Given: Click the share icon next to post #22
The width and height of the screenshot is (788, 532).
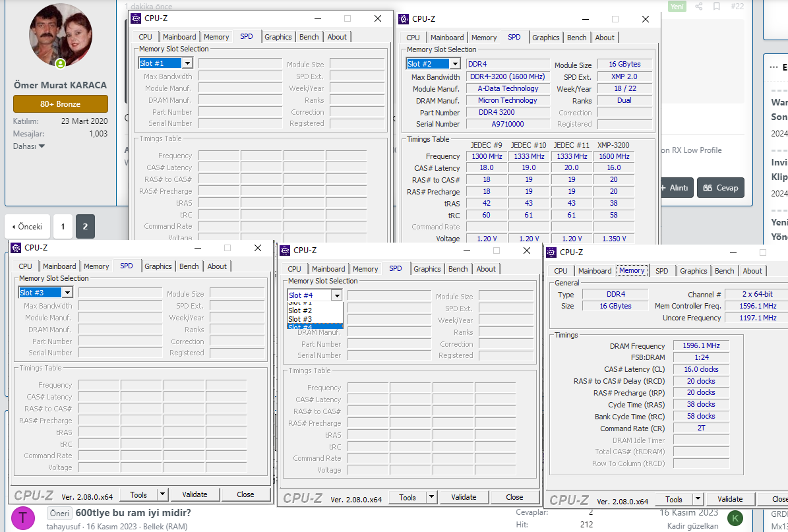Looking at the screenshot, I should (699, 6).
